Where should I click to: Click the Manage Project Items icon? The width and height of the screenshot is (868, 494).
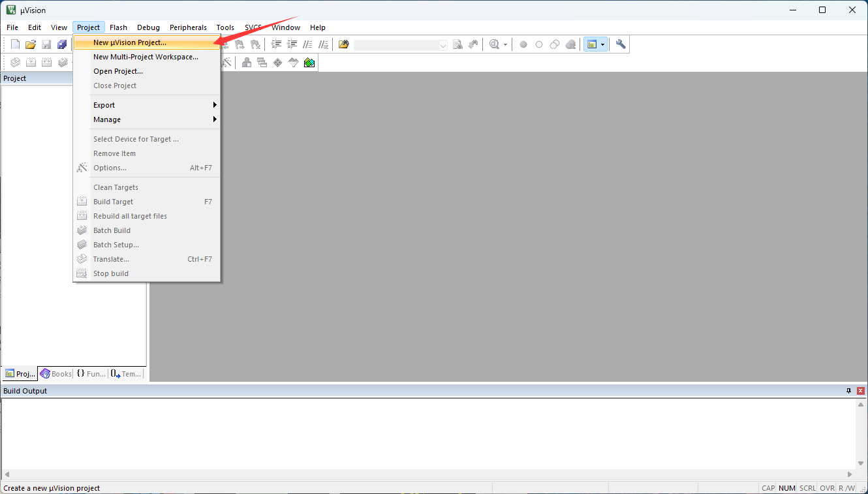[x=246, y=62]
